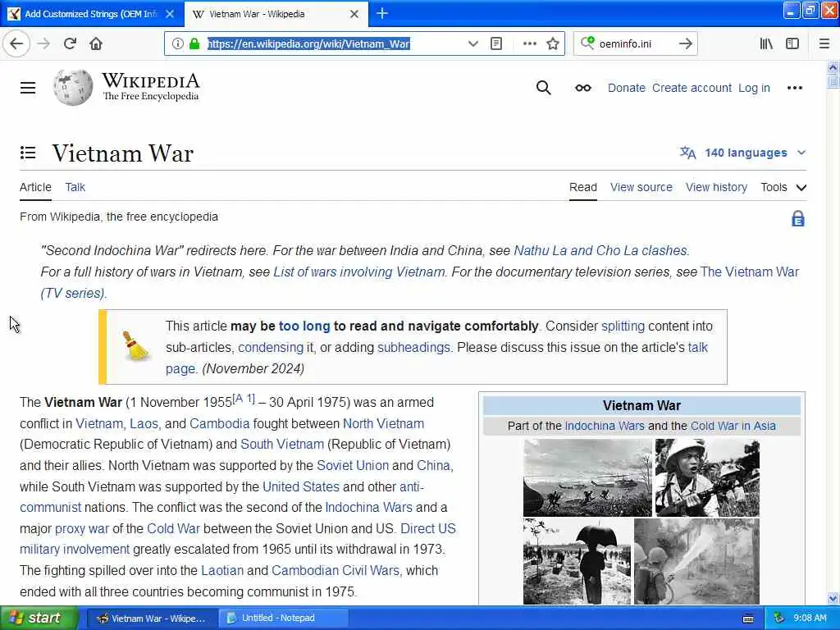Open the proxy war link
The image size is (840, 630).
[82, 529]
